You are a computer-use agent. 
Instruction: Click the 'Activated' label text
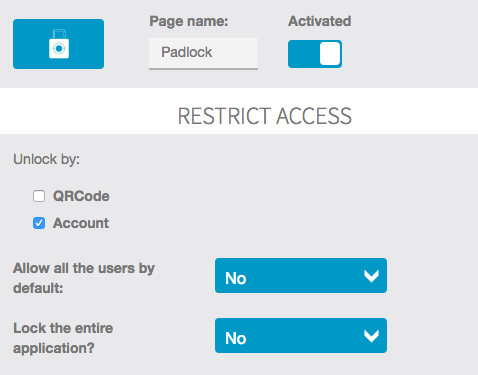pyautogui.click(x=319, y=21)
